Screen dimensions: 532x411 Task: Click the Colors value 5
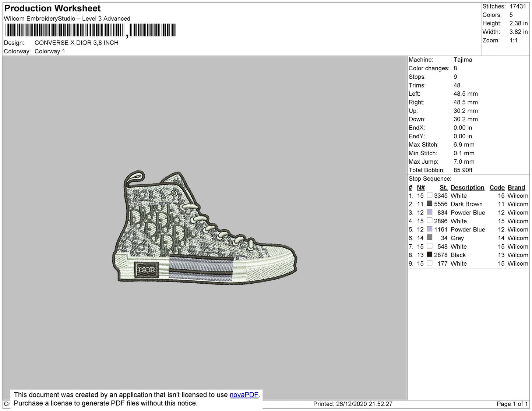click(511, 15)
